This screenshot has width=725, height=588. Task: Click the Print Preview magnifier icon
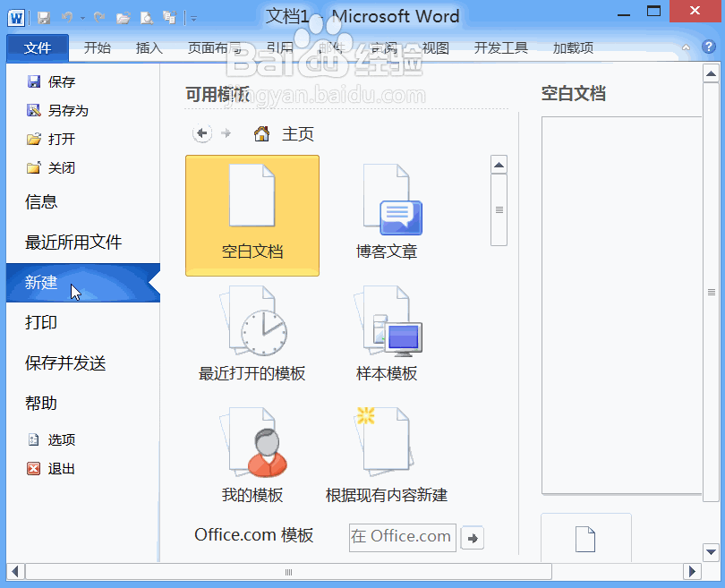click(x=147, y=18)
